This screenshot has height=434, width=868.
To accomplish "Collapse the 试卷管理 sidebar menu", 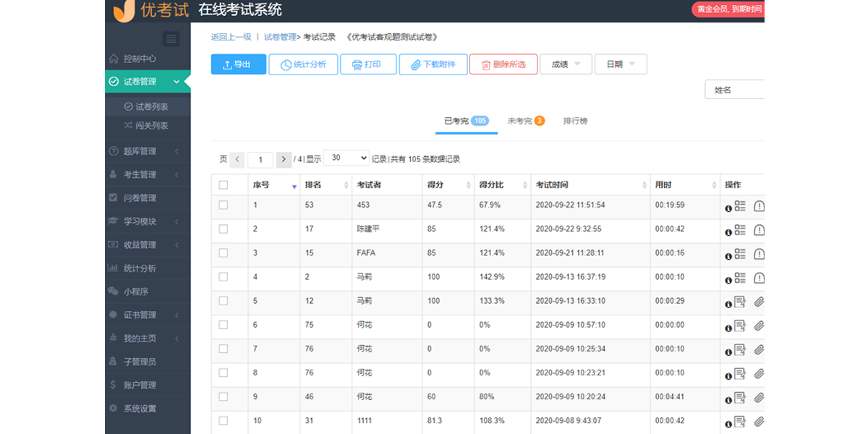I will click(x=148, y=82).
